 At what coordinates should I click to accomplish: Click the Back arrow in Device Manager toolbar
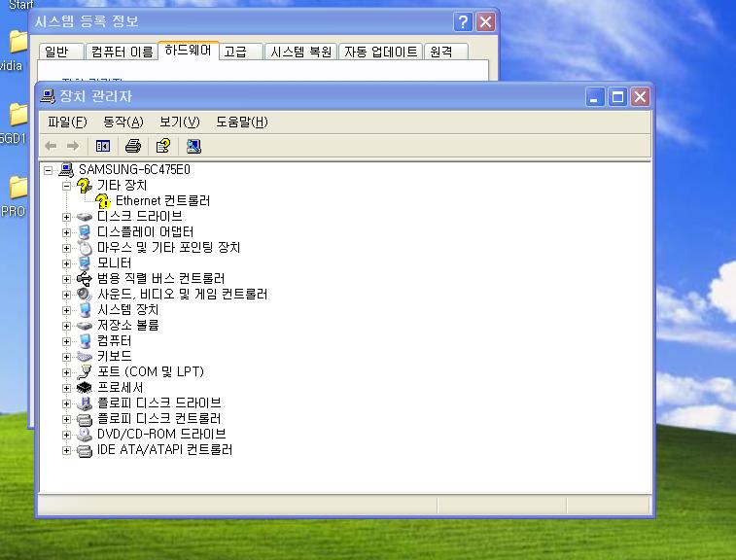51,146
